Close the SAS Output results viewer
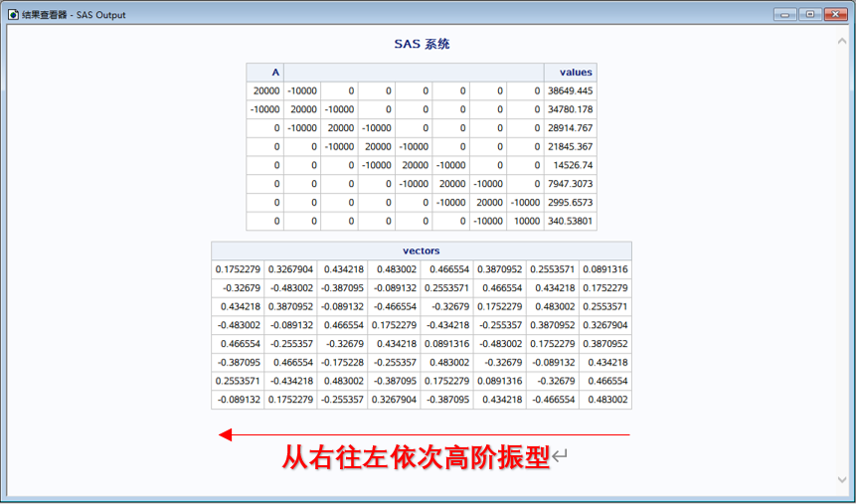This screenshot has width=856, height=504. [x=835, y=15]
